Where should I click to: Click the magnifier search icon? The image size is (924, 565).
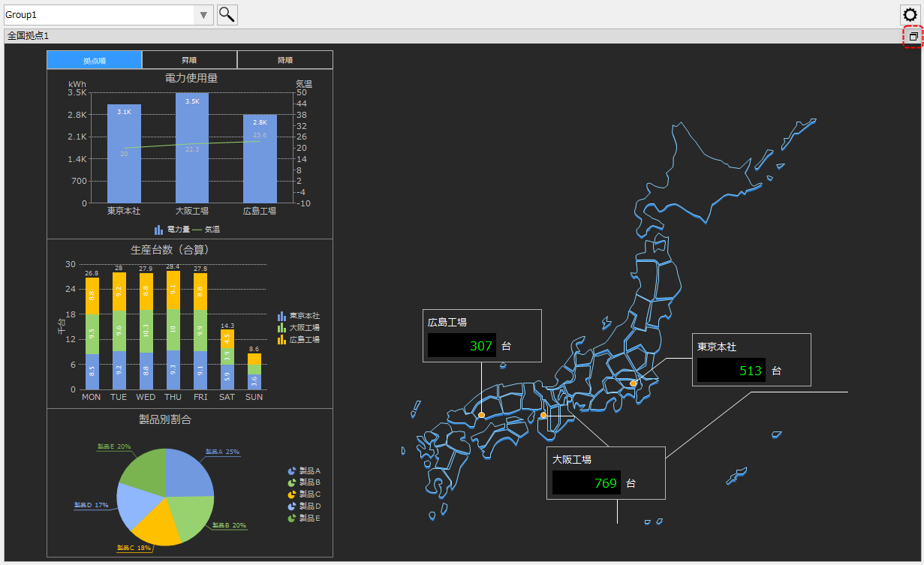coord(227,15)
